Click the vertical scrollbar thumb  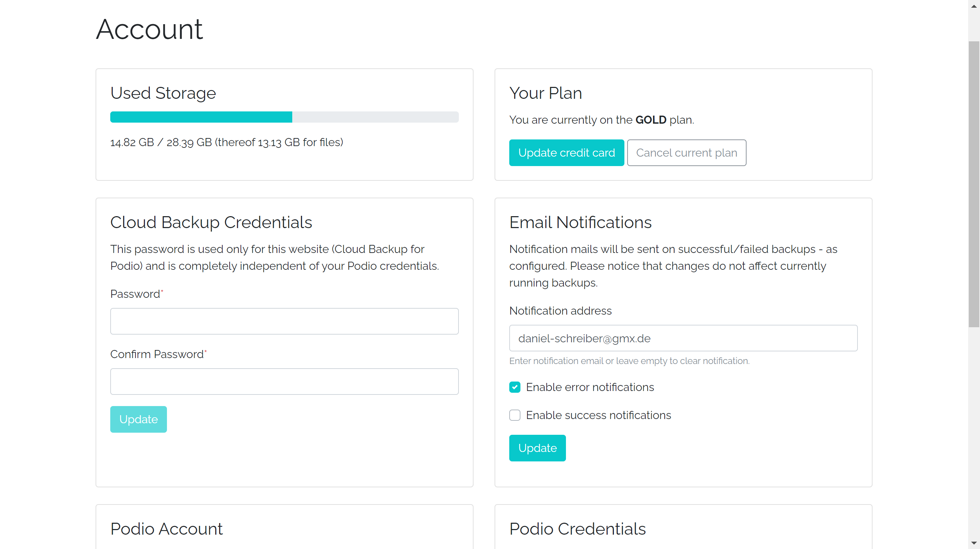click(974, 183)
